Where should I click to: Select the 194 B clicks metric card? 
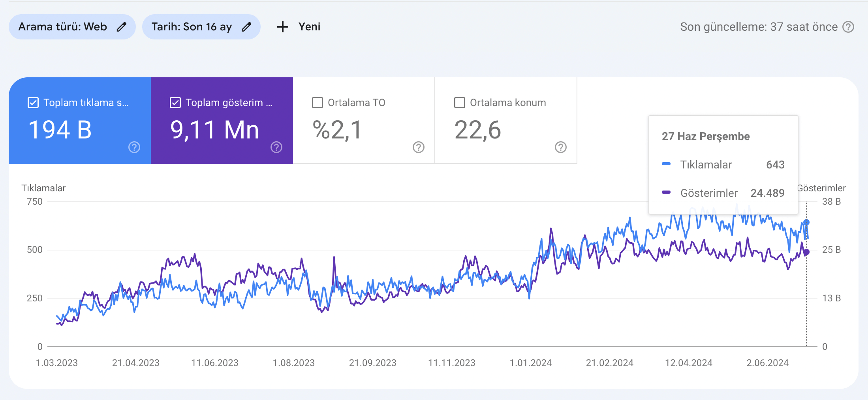pos(80,120)
